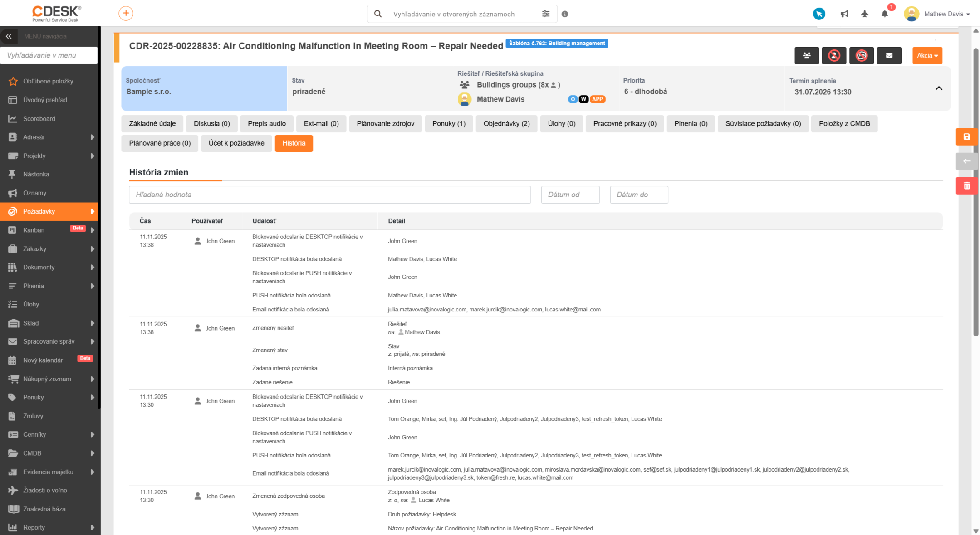This screenshot has width=980, height=535.
Task: Click the red trash delete icon
Action: click(966, 186)
